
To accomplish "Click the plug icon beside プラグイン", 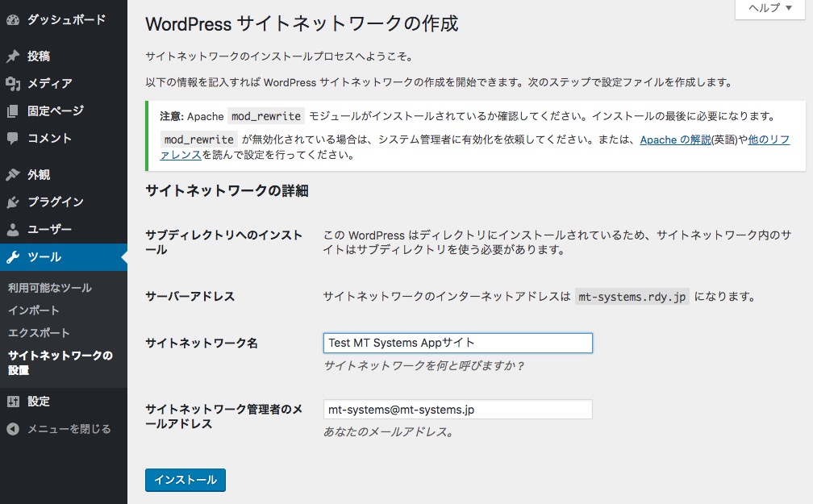I will pos(13,202).
